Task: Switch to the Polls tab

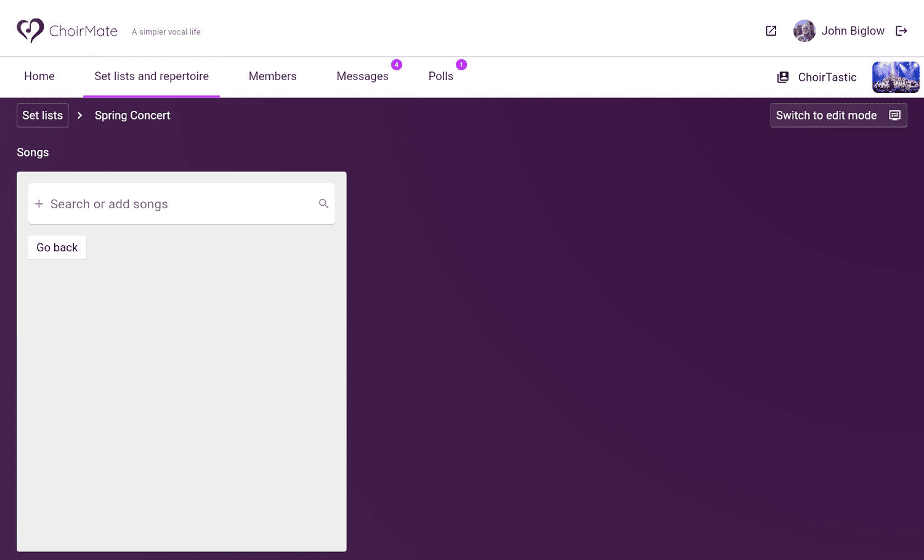Action: (x=441, y=76)
